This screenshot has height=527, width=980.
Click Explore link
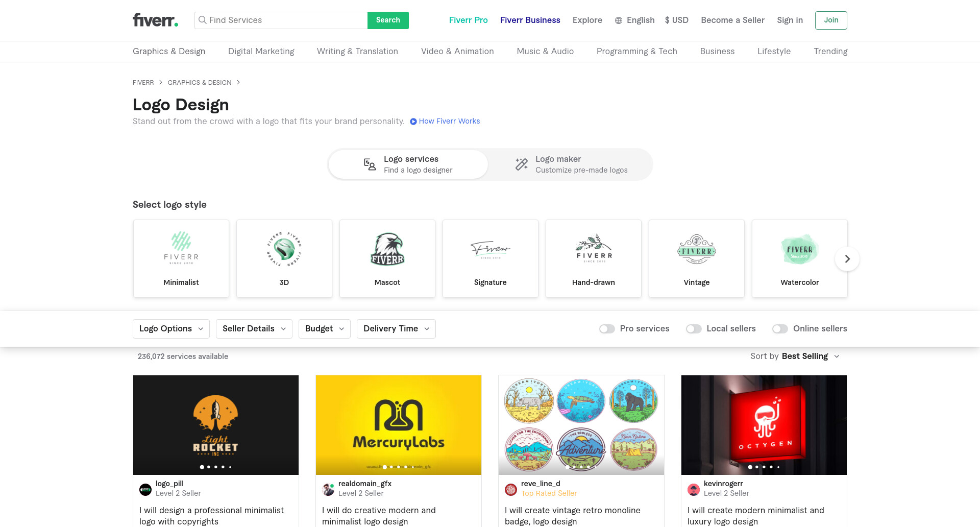click(587, 20)
